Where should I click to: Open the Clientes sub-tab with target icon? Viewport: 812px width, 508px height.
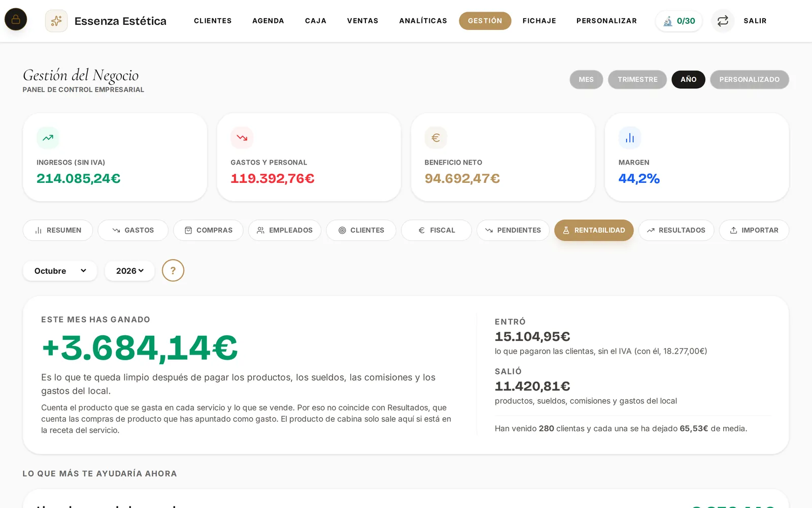point(361,230)
